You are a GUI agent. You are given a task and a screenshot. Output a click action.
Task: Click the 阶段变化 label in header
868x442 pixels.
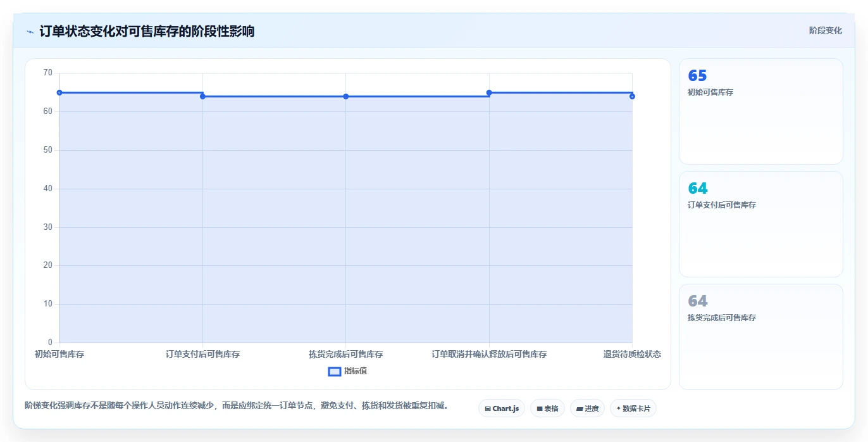point(826,30)
